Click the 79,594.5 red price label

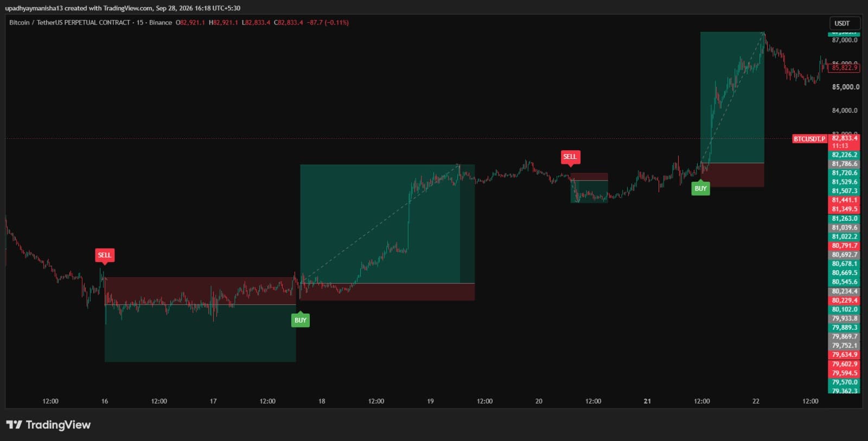click(x=845, y=373)
